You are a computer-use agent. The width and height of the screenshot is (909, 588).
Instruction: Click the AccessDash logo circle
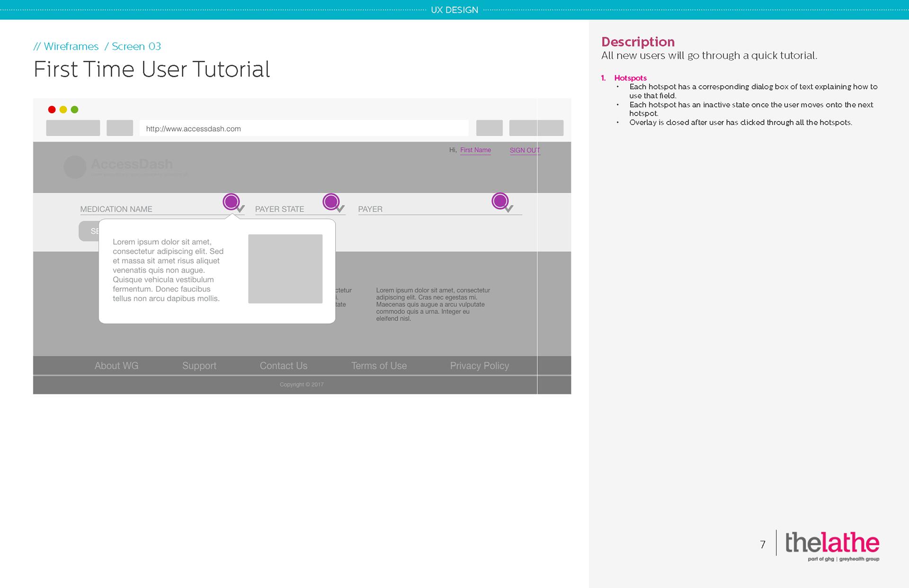pyautogui.click(x=75, y=167)
